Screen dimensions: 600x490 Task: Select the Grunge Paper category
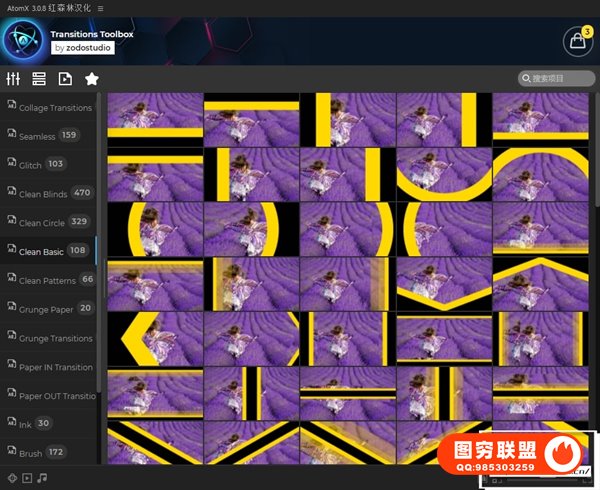[46, 309]
